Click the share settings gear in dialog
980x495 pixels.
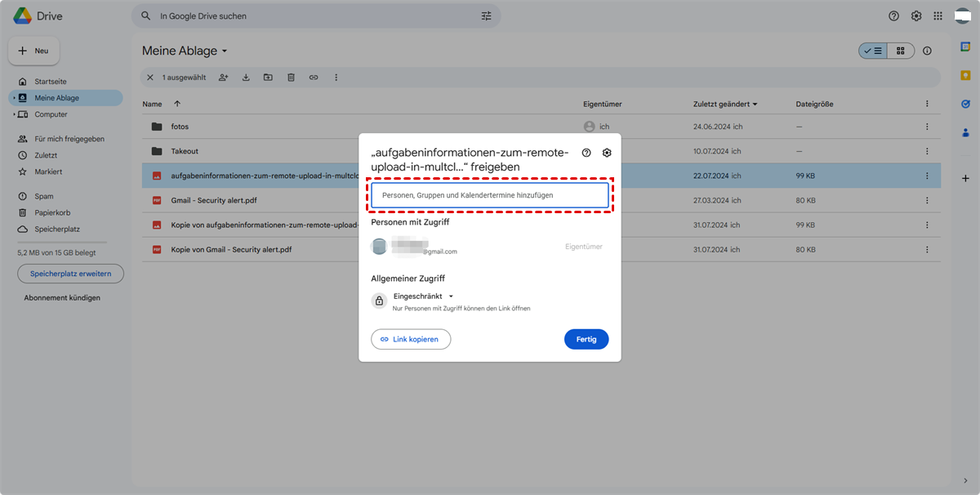coord(607,153)
